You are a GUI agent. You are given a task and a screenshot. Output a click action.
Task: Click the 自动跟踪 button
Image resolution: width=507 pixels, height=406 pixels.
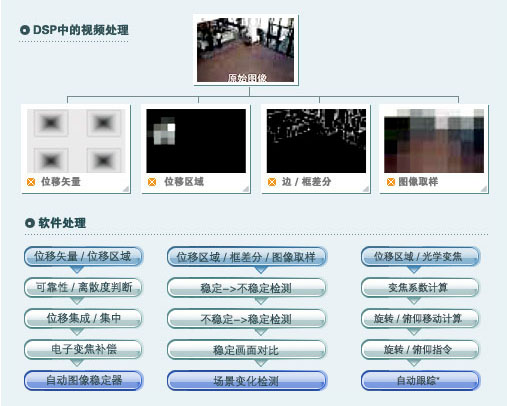pos(420,380)
